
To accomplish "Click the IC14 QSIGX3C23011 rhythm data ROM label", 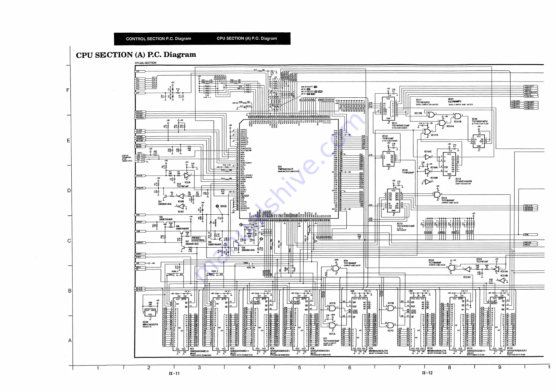I will [x=476, y=351].
